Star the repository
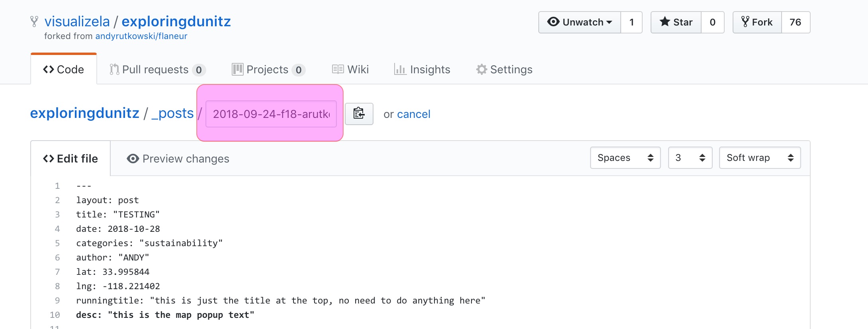Screen dimensions: 868x329 (676, 22)
